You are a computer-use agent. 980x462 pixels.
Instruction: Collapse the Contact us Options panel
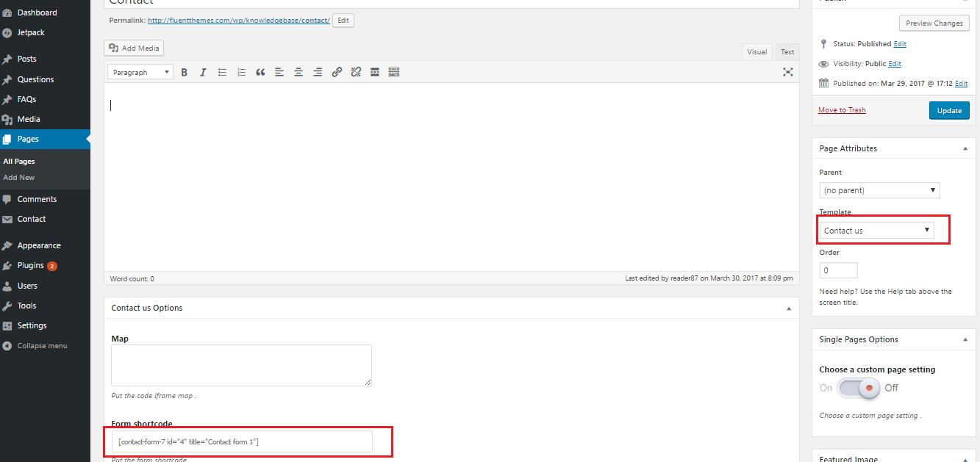click(x=789, y=308)
